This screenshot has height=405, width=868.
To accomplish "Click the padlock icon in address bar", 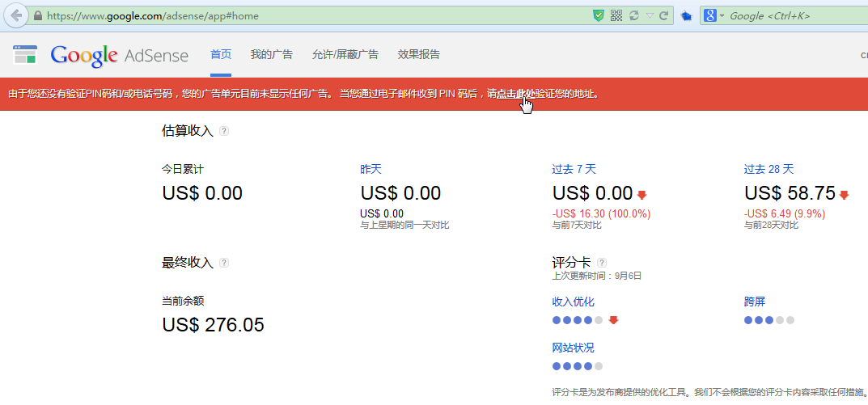I will [x=38, y=15].
